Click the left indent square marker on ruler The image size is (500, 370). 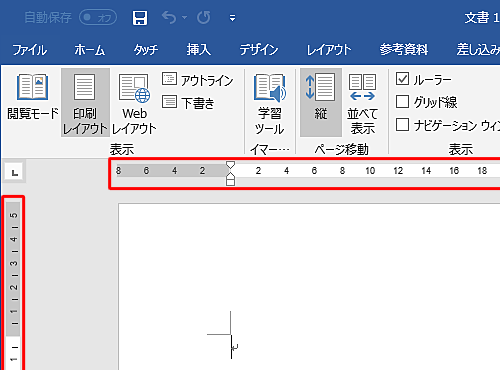coord(230,182)
